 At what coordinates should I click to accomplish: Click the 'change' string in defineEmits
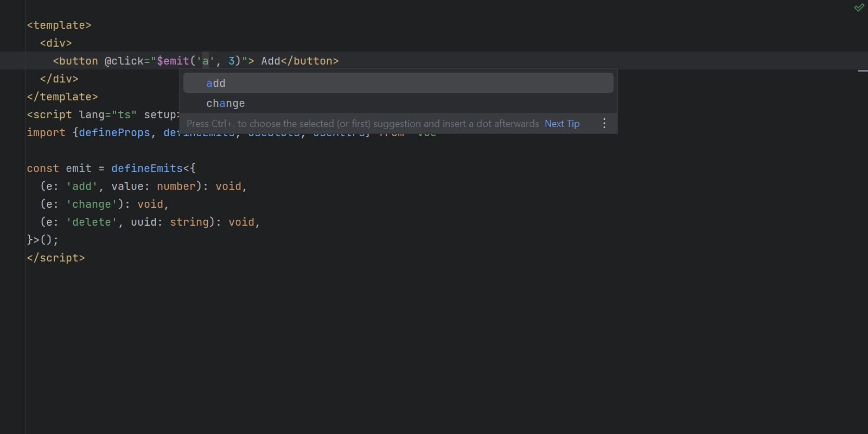pos(92,204)
